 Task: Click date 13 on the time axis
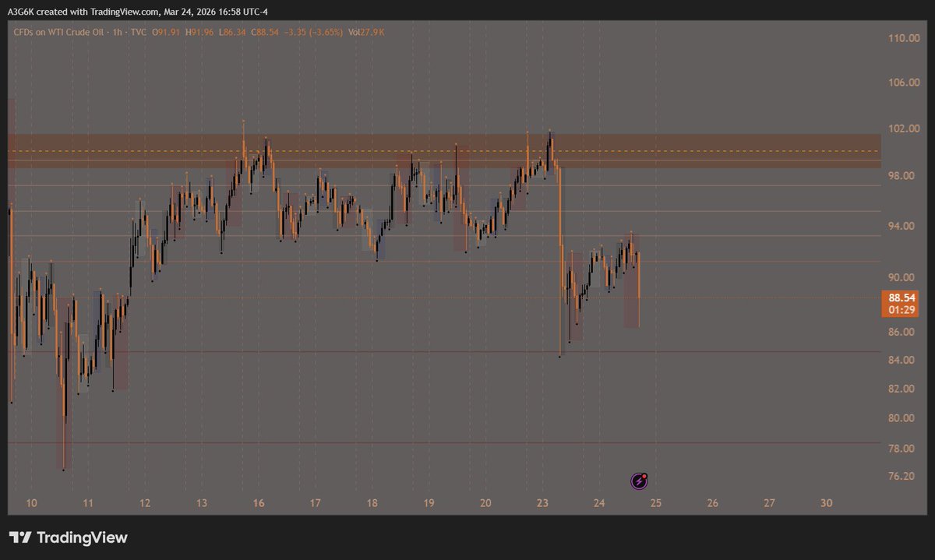pyautogui.click(x=201, y=503)
